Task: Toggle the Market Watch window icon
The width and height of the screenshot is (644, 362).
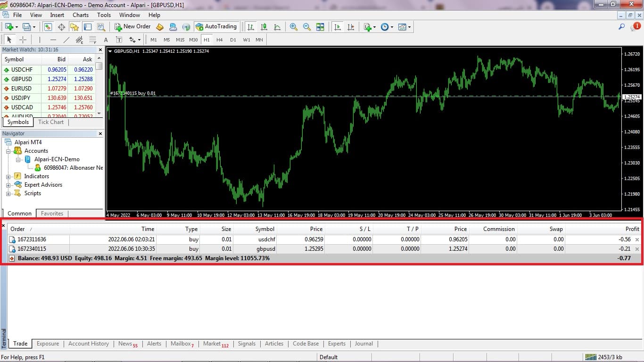Action: 48,27
